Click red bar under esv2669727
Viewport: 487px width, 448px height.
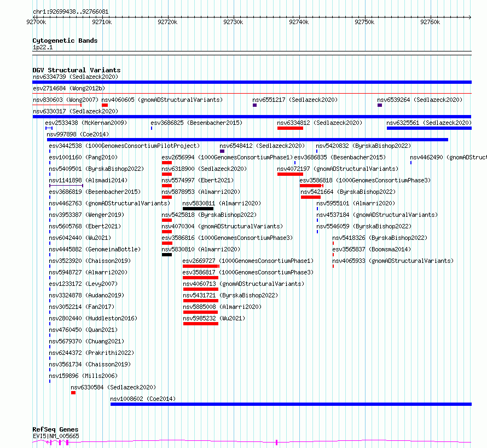pos(201,266)
